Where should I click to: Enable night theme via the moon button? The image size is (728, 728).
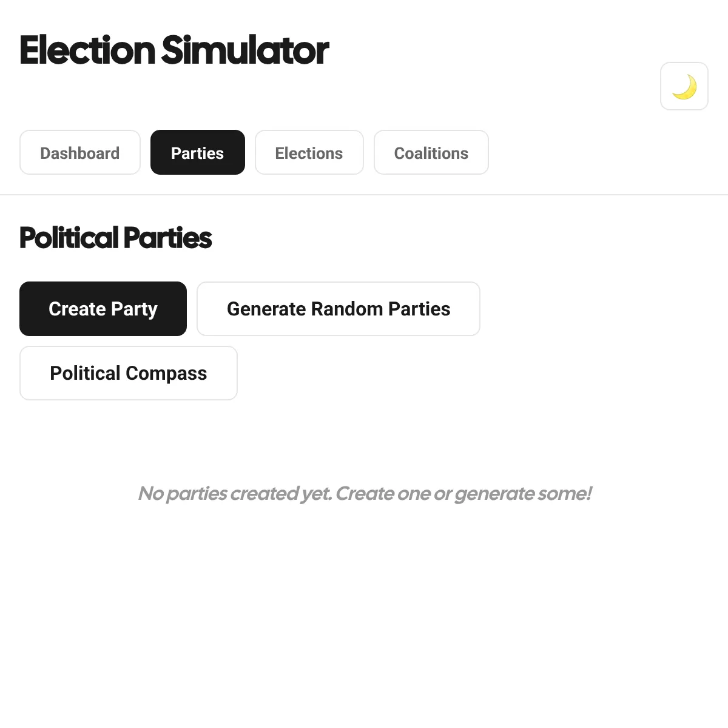684,86
